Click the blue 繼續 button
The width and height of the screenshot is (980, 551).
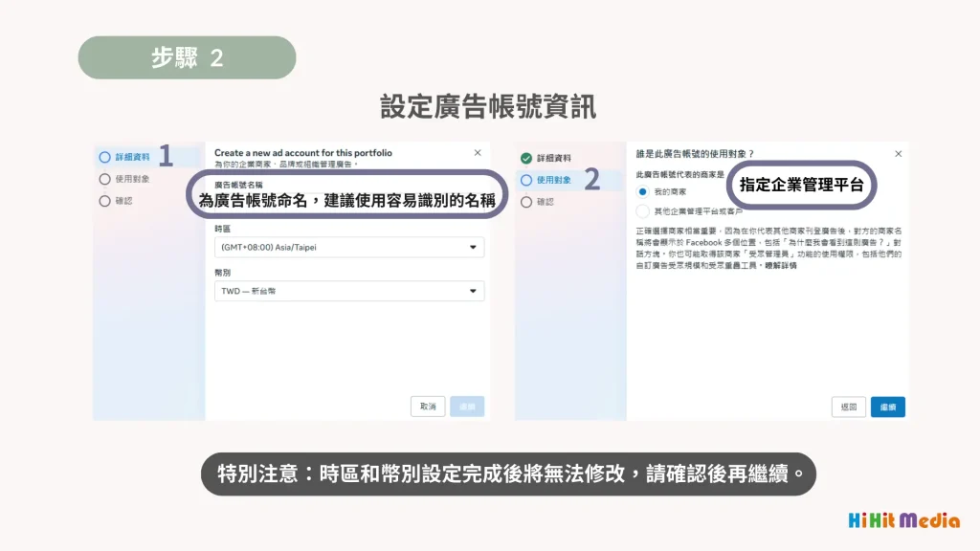pos(888,407)
